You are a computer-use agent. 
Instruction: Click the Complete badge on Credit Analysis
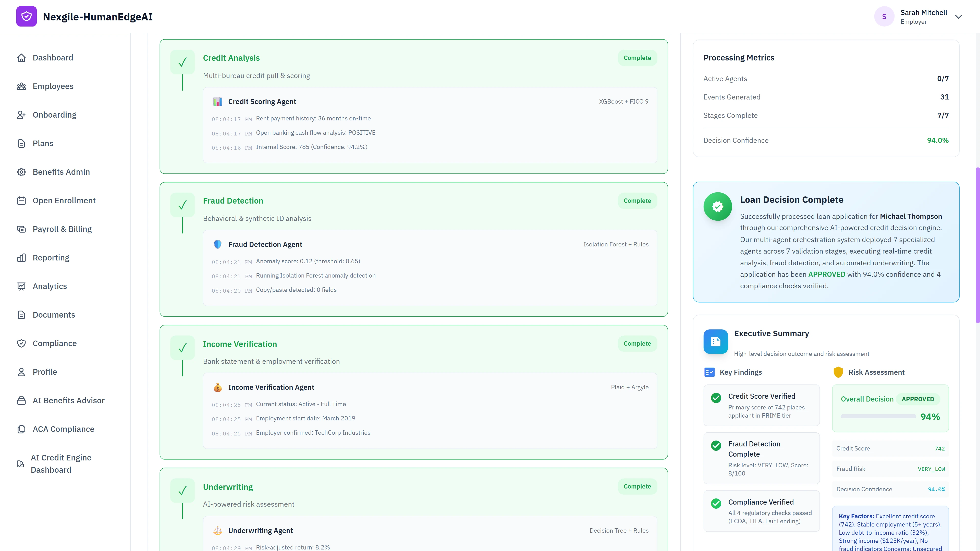tap(637, 58)
